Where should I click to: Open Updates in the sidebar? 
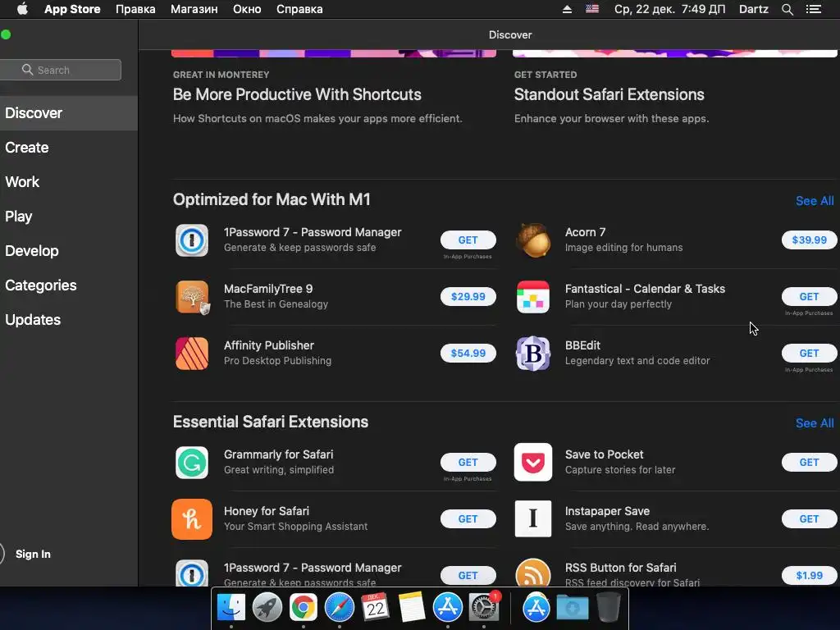(x=69, y=320)
